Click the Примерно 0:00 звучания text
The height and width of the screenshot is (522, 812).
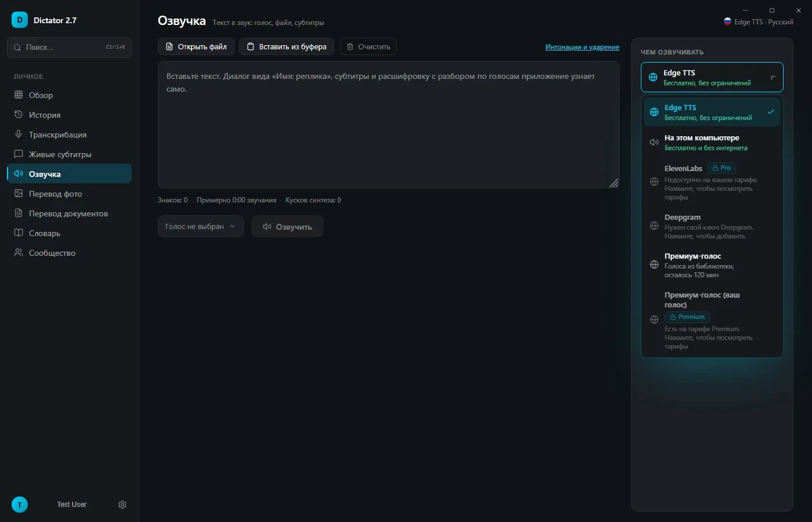click(237, 200)
